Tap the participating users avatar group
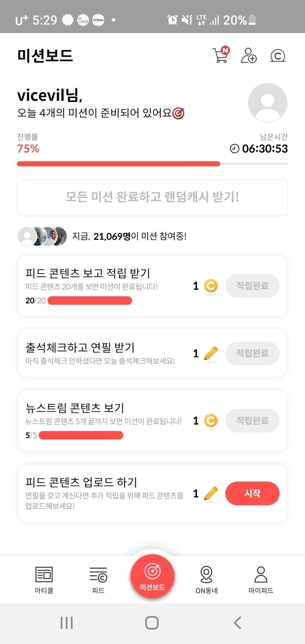The image size is (305, 644). (x=43, y=236)
